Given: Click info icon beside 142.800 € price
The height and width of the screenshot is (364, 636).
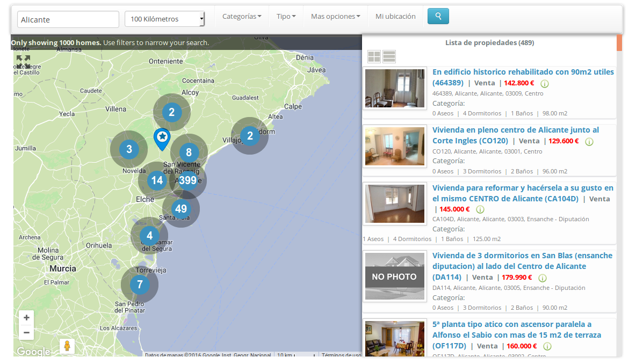Looking at the screenshot, I should click(x=545, y=84).
